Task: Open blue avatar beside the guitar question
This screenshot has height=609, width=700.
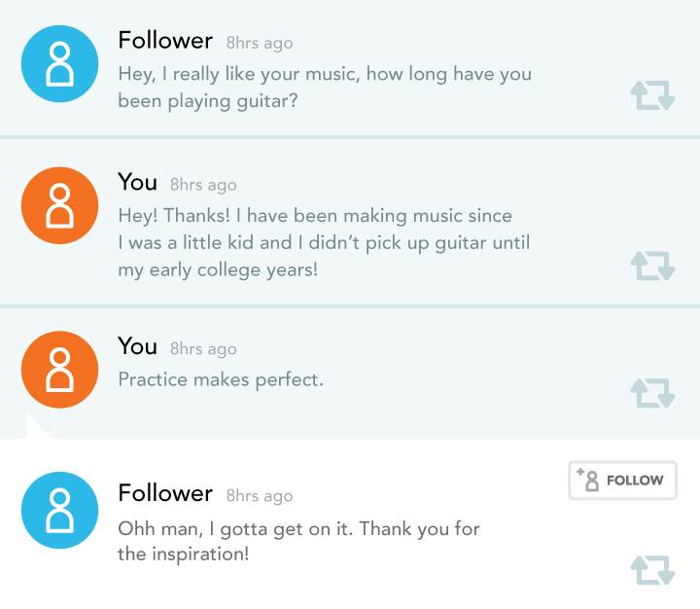Action: click(59, 64)
